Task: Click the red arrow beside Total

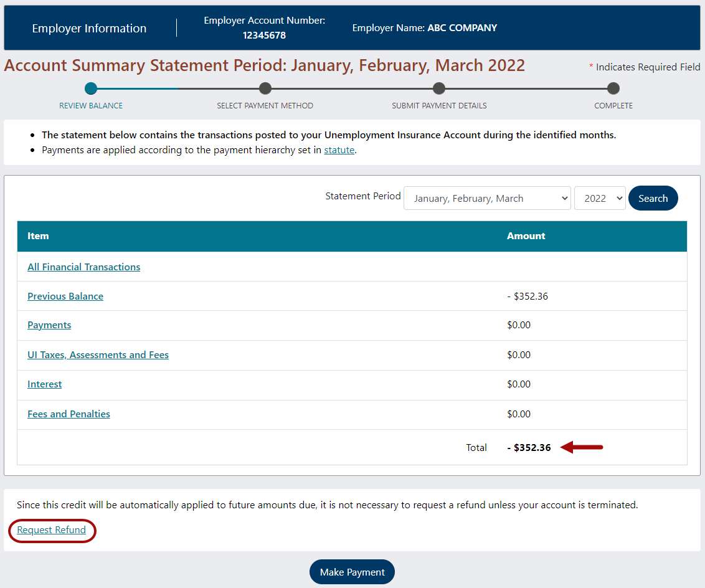Action: (582, 447)
